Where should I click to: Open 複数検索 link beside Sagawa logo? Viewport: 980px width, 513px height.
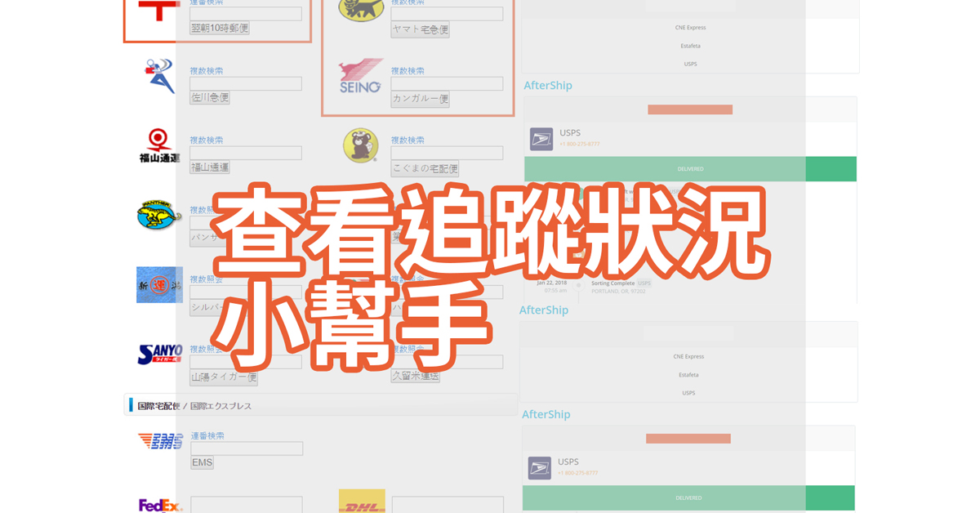207,71
